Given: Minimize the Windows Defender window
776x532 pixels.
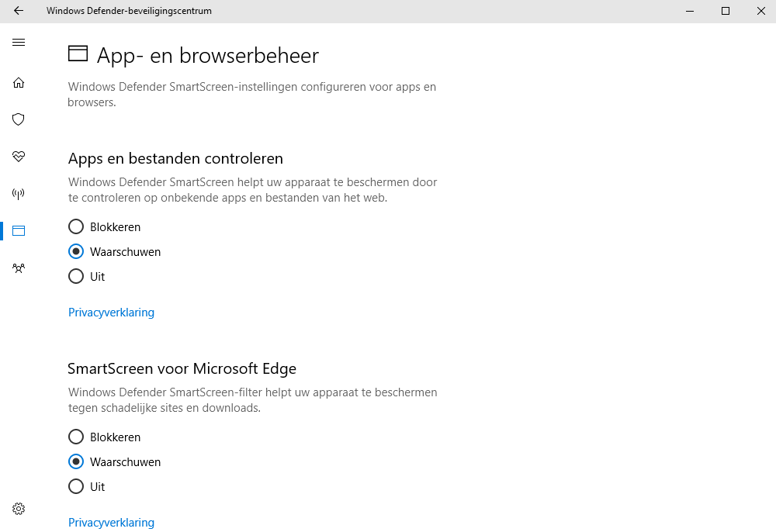Looking at the screenshot, I should (x=690, y=11).
